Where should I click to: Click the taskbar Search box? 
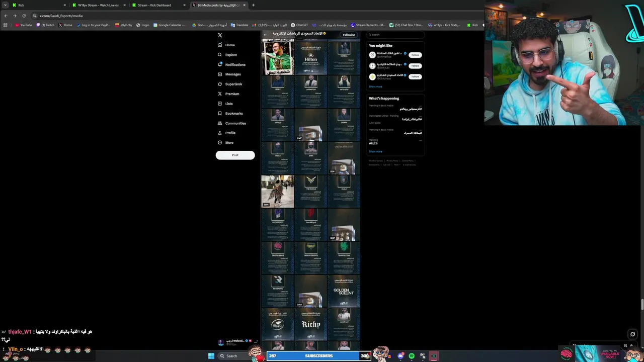tap(234, 356)
